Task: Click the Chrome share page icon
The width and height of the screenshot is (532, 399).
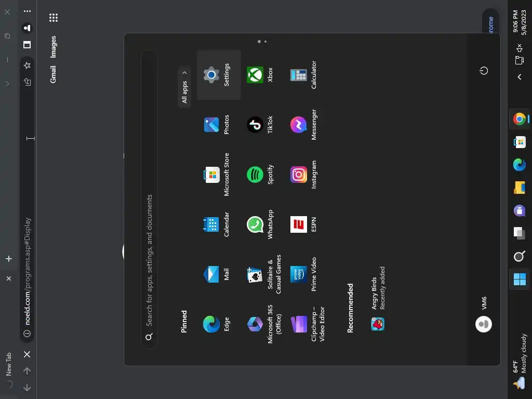Action: 27,82
